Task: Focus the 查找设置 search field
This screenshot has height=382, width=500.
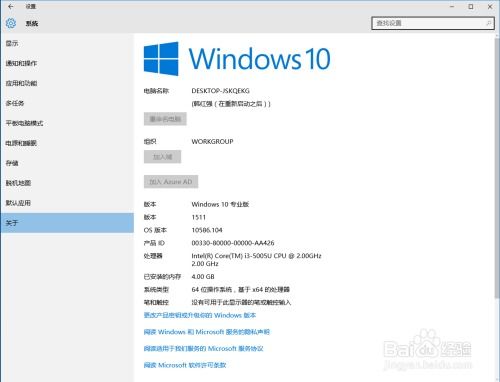Action: pos(433,23)
